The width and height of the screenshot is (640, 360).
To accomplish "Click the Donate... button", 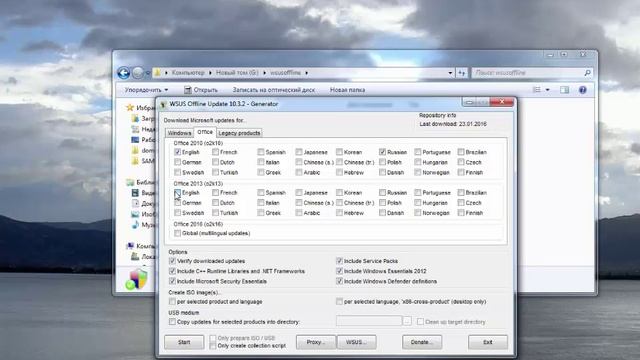I will (x=422, y=342).
